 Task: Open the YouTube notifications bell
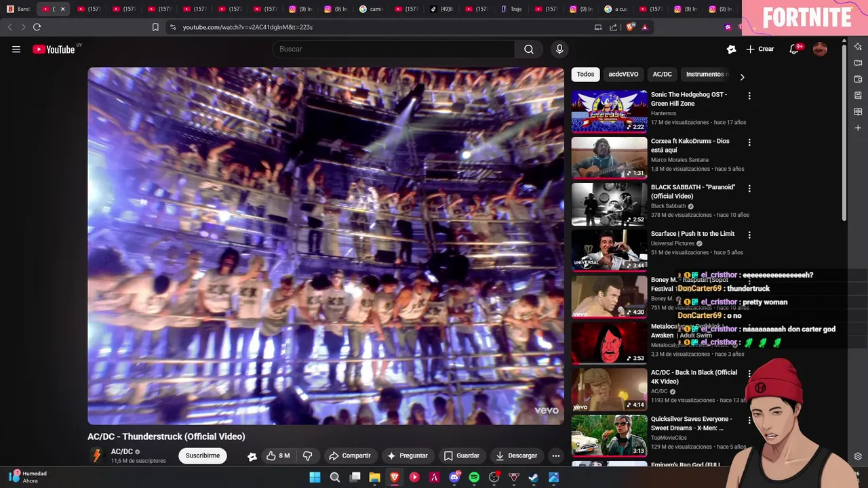tap(795, 49)
